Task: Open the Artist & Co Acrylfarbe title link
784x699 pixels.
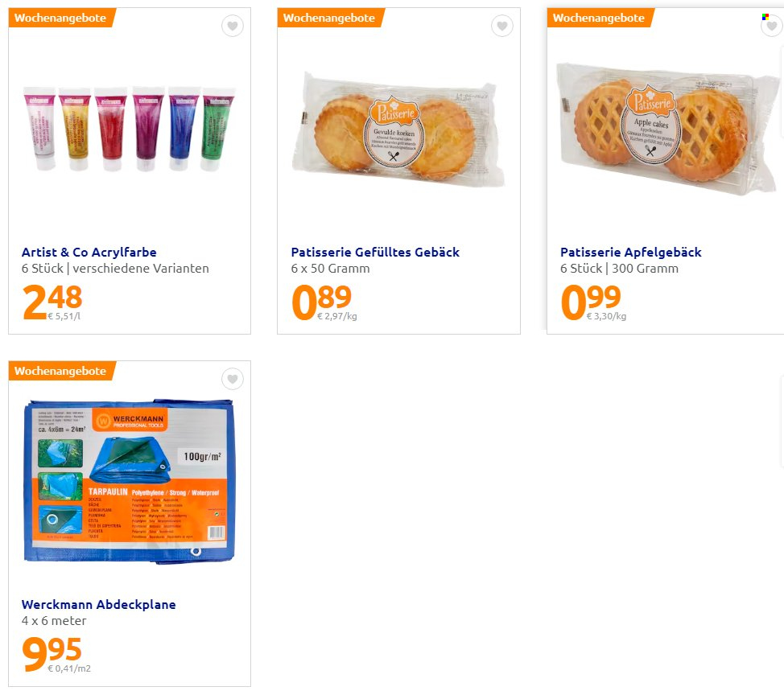Action: tap(89, 253)
